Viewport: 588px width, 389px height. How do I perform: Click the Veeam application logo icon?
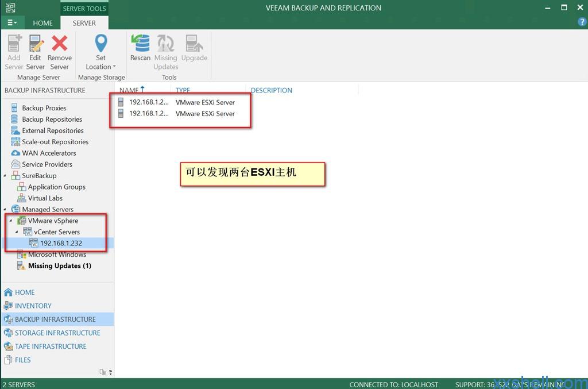click(x=10, y=8)
